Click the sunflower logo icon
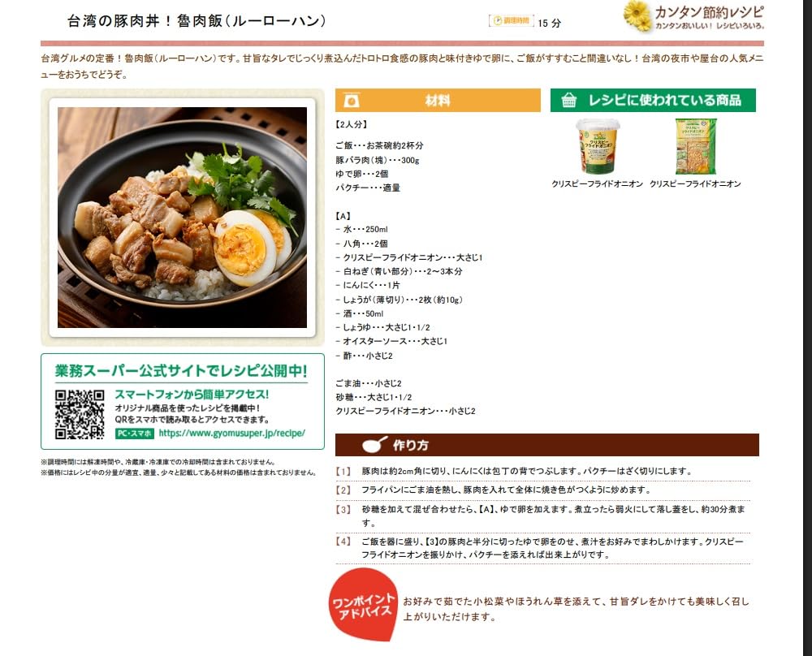The height and width of the screenshot is (656, 812). (x=637, y=16)
